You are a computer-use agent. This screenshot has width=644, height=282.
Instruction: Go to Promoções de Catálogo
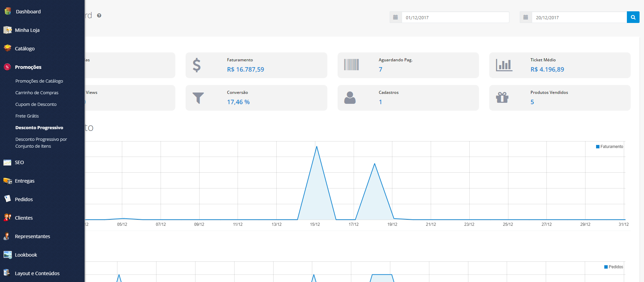pyautogui.click(x=39, y=81)
